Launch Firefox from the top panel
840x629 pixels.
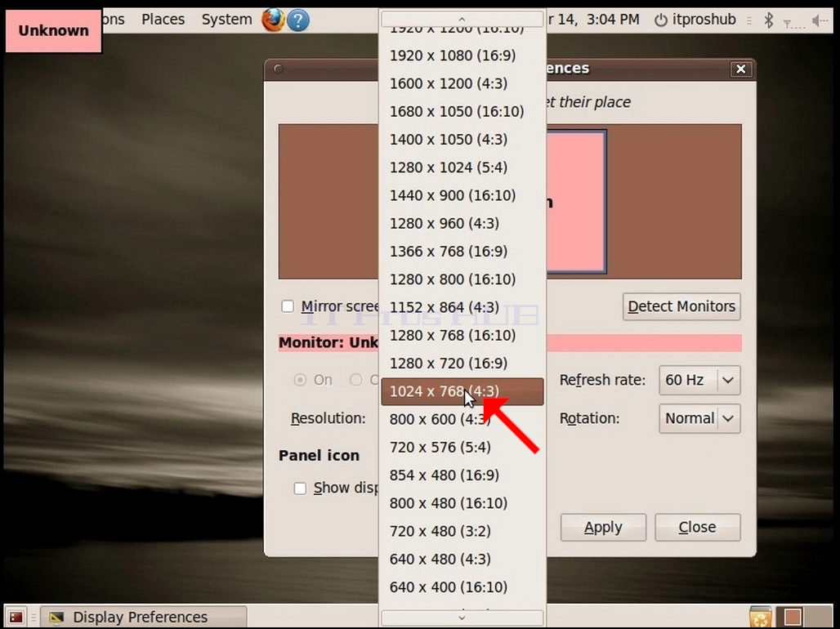click(273, 20)
